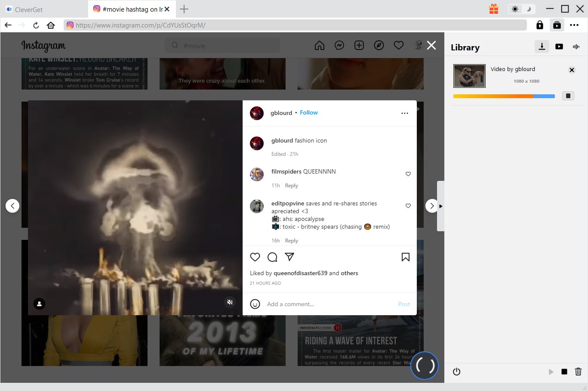This screenshot has height=391, width=588.
Task: Open the share post paper plane icon
Action: coord(289,257)
